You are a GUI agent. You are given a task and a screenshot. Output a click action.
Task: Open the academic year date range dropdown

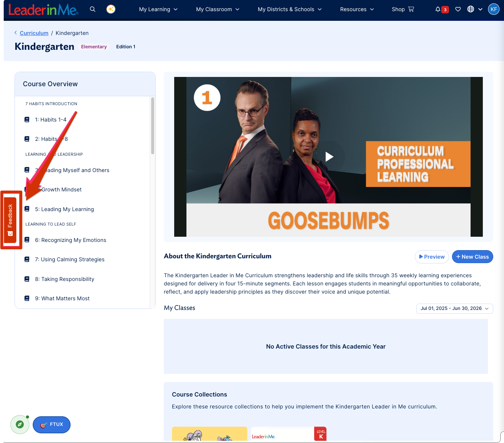click(x=455, y=308)
